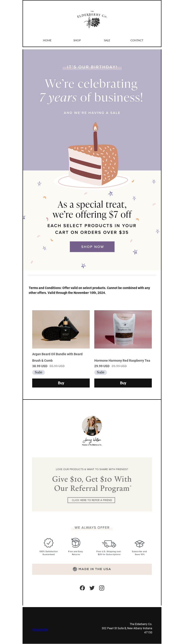
Task: Click the Free U.S. Shipping truck icon
Action: pos(109,543)
